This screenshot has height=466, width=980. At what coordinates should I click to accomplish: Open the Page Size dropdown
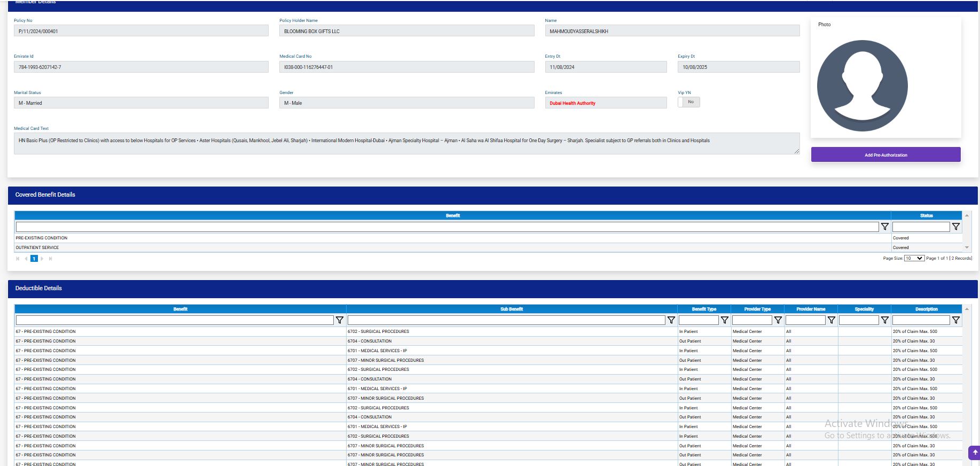[914, 258]
